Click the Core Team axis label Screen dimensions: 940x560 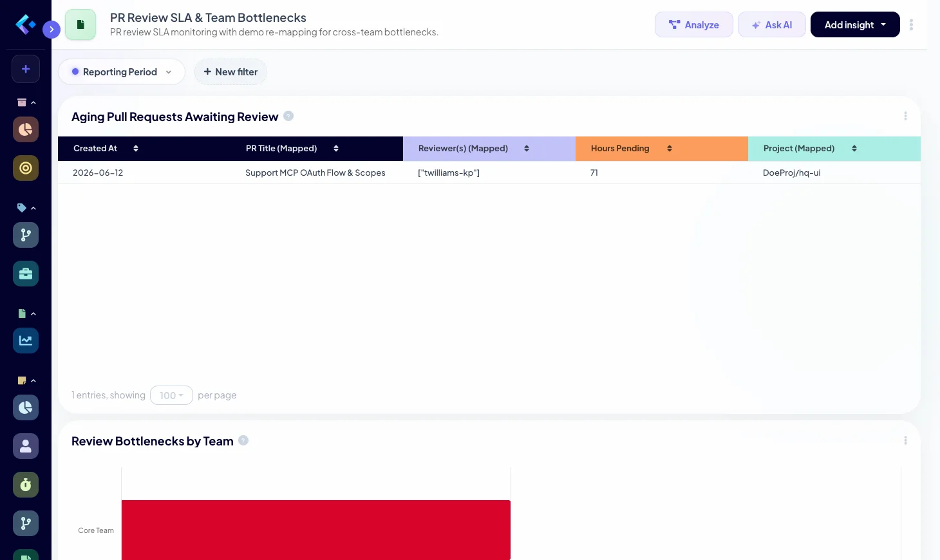coord(96,530)
